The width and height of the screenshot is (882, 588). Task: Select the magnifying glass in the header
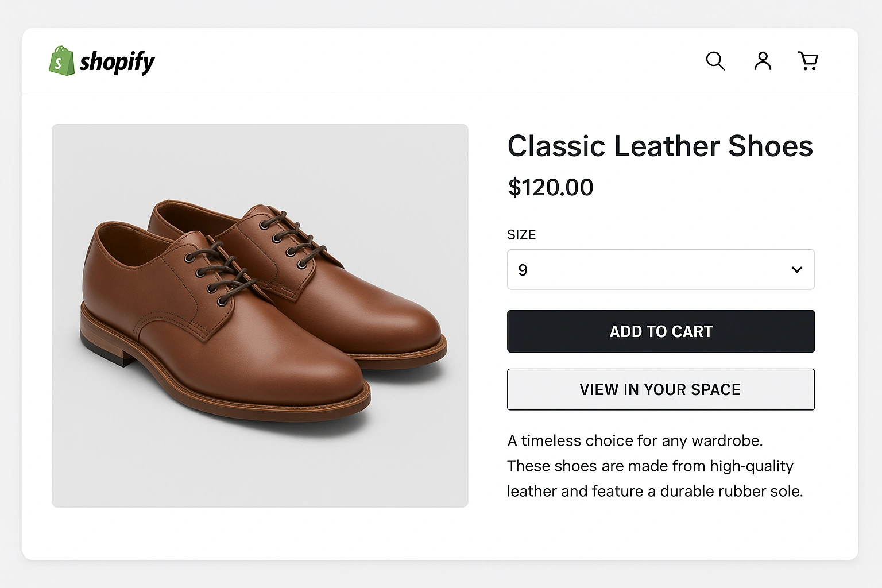point(715,60)
